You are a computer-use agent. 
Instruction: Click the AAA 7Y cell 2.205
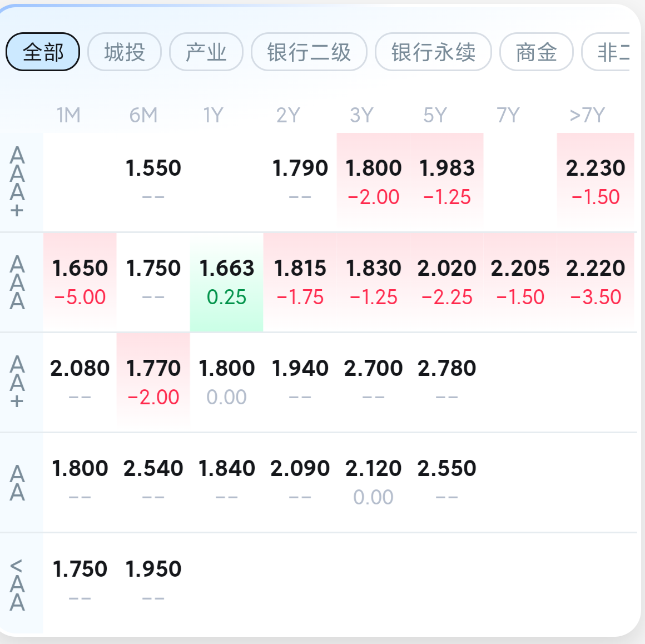coord(520,283)
